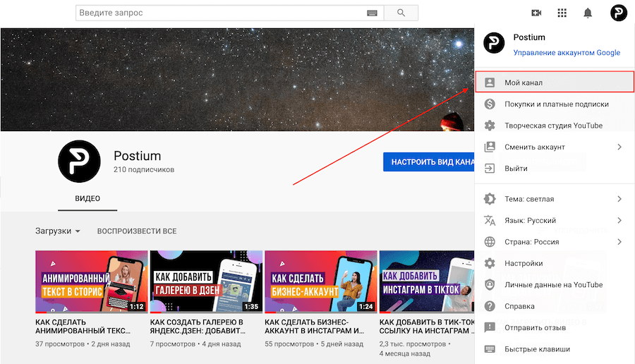Open the on-screen keyboard icon in search
This screenshot has width=635, height=364.
point(372,13)
